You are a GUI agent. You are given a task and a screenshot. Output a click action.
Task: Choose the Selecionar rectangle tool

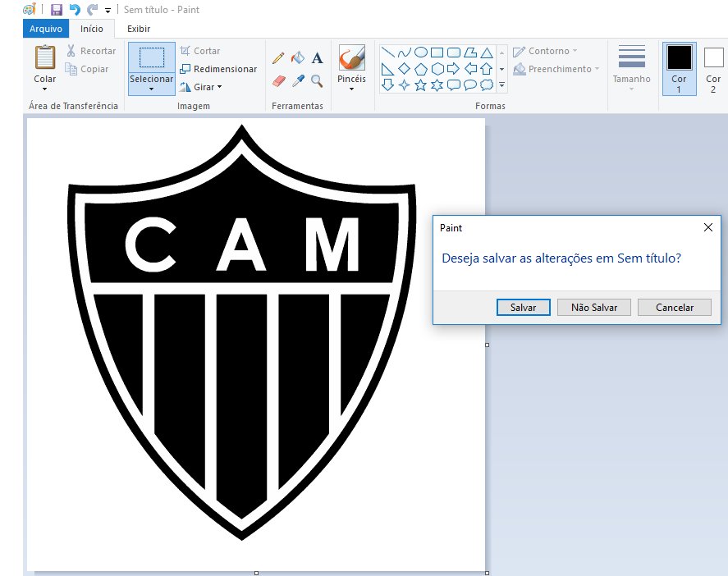point(152,57)
